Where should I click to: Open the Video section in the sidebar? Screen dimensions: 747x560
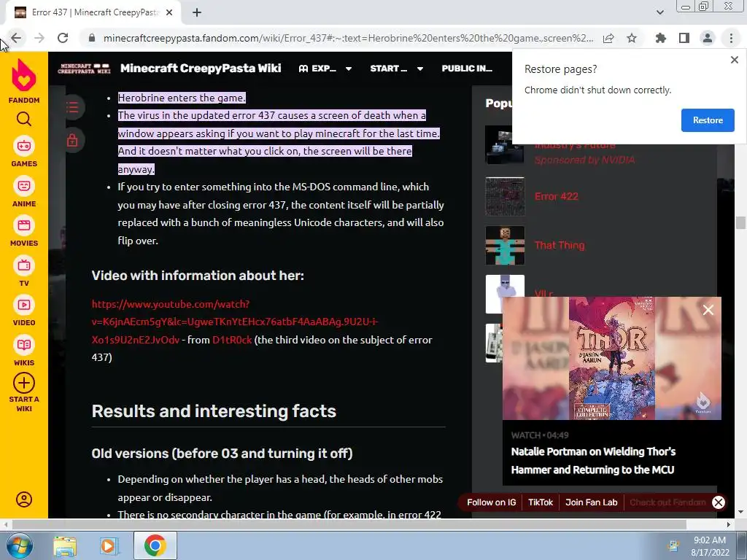(24, 311)
